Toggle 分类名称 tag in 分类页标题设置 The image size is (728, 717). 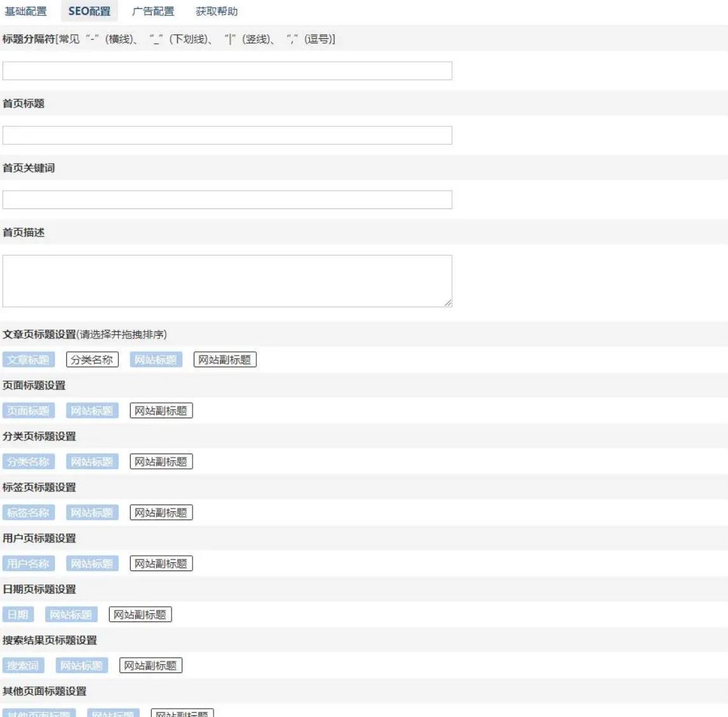tap(29, 461)
